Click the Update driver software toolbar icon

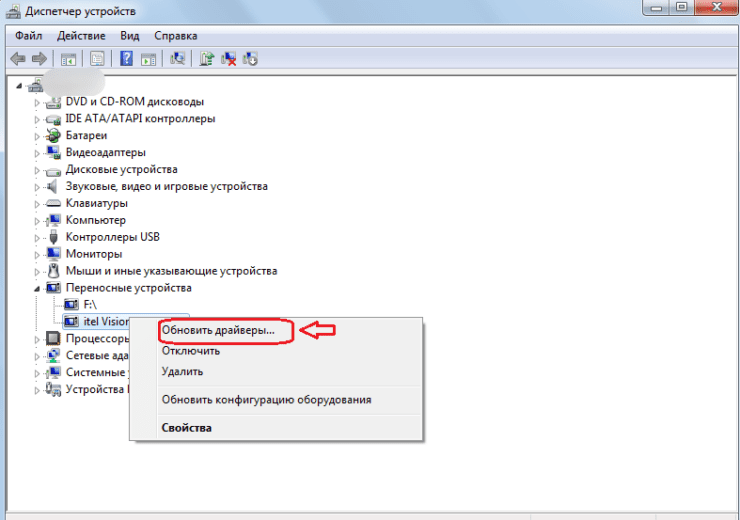[206, 59]
